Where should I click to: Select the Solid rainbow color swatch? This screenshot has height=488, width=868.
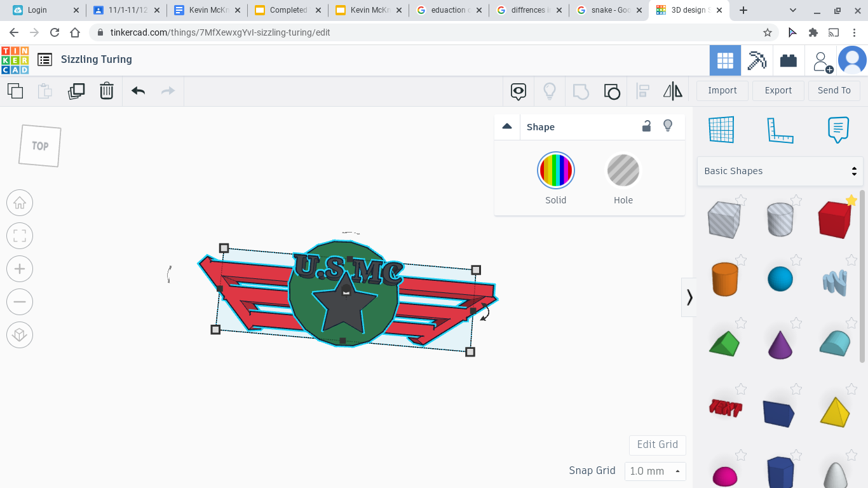[x=556, y=170]
